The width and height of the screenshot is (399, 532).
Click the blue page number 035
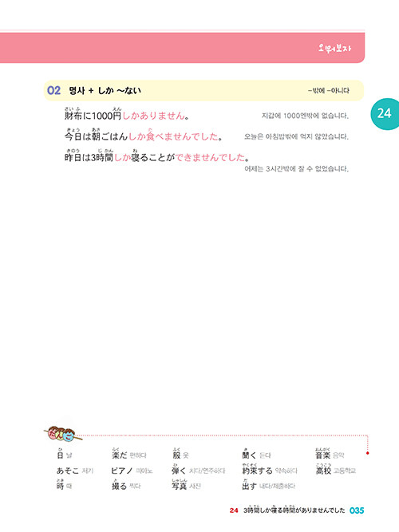(357, 510)
